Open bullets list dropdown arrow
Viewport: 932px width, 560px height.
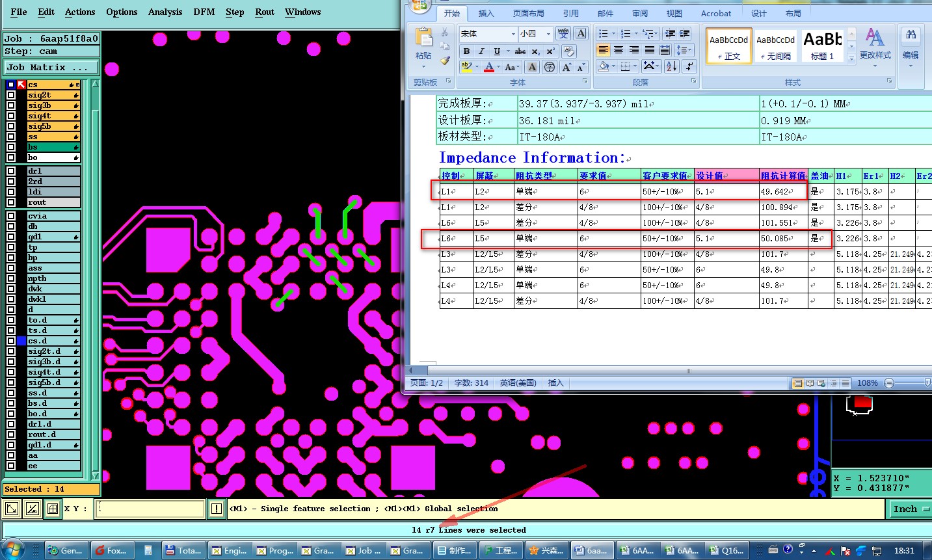point(613,33)
